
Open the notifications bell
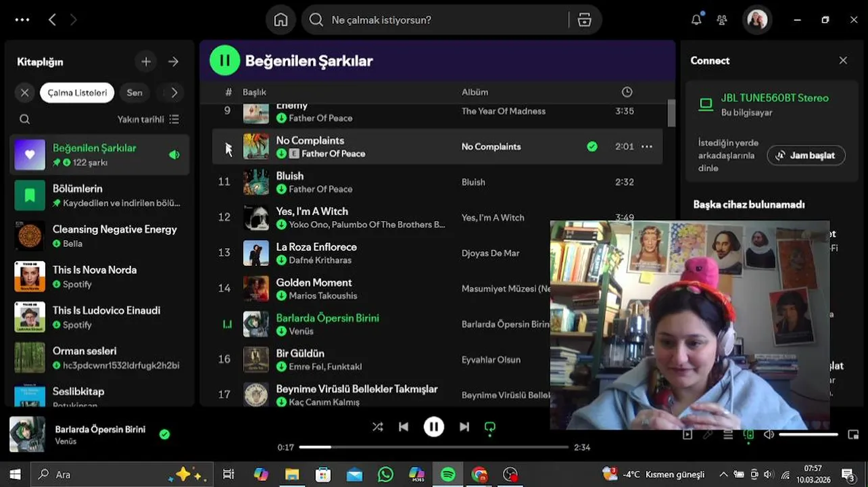[696, 20]
